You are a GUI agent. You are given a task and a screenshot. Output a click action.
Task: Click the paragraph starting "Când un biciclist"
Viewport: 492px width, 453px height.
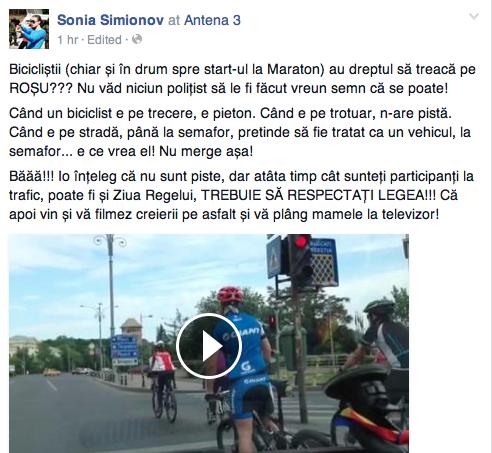click(x=240, y=132)
